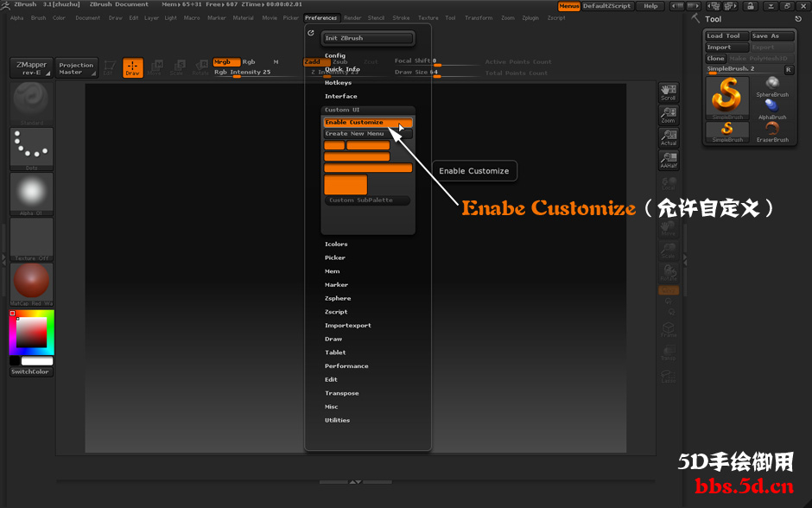The image size is (812, 508).
Task: Expand the Performance section
Action: coord(346,365)
